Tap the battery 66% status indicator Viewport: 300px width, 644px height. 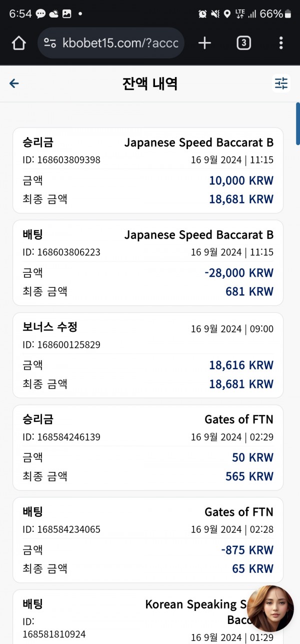click(x=275, y=14)
